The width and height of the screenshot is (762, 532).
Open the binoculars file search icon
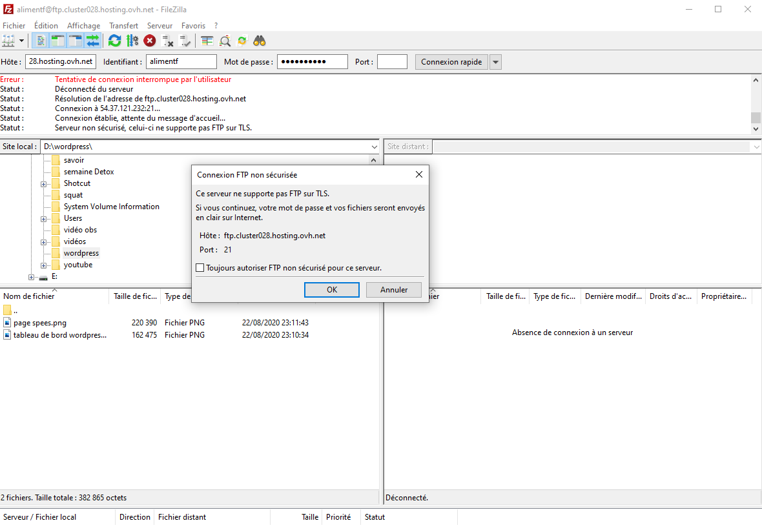[x=260, y=41]
